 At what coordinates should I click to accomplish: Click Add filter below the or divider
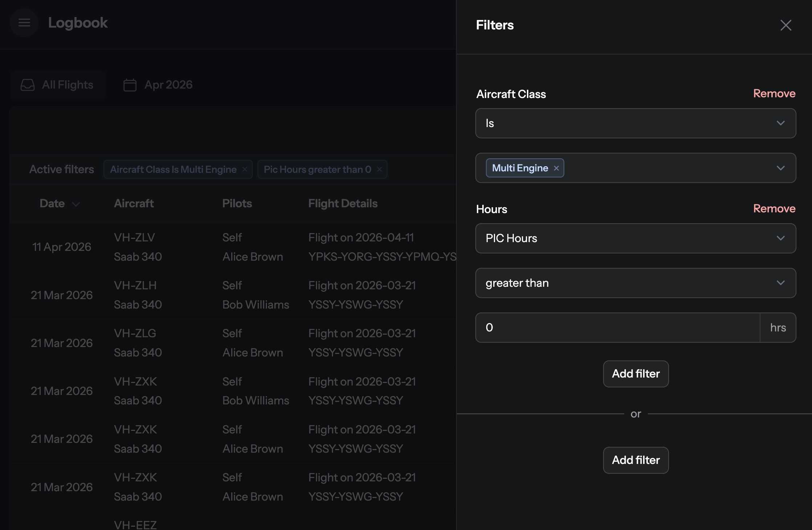click(x=636, y=460)
